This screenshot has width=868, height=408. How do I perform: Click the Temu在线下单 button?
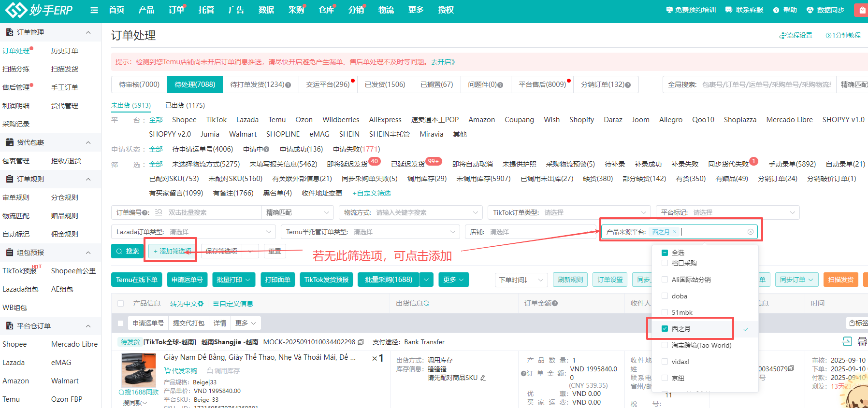click(x=137, y=280)
